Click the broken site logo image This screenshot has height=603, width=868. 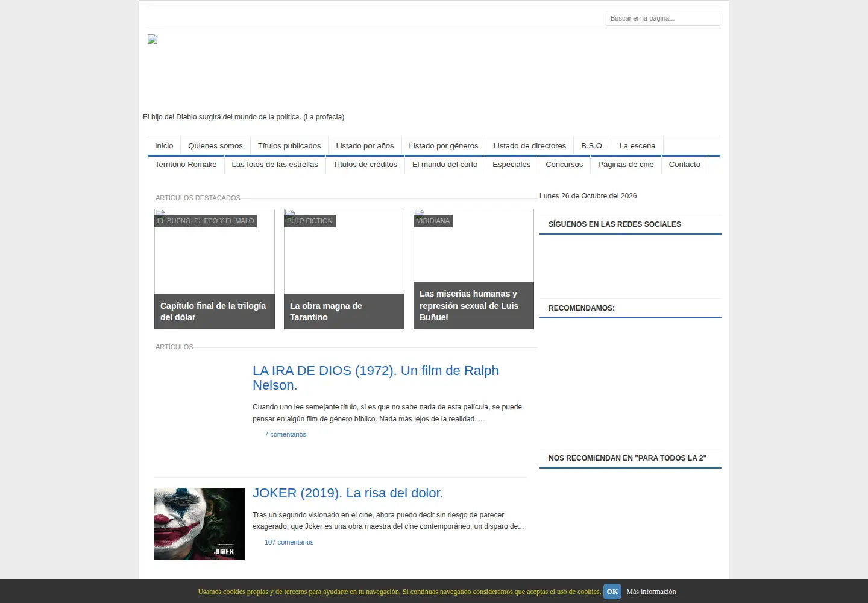pos(153,40)
